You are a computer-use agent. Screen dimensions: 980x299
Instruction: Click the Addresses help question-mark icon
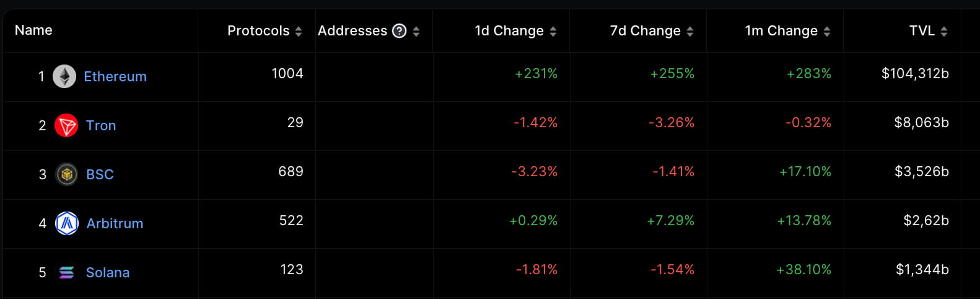(400, 31)
